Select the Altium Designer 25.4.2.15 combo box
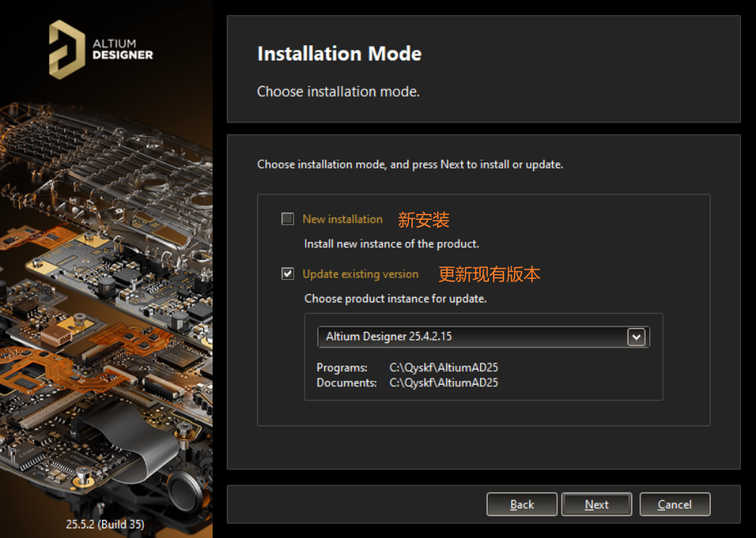 point(484,337)
